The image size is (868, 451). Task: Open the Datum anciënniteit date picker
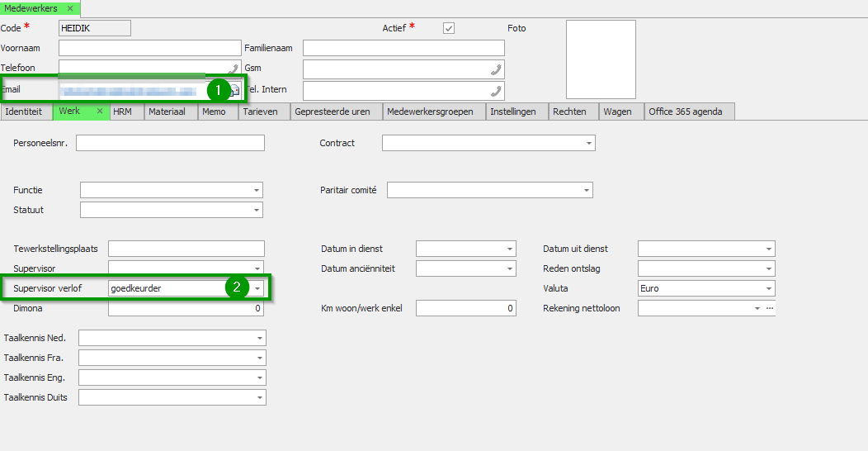[509, 268]
